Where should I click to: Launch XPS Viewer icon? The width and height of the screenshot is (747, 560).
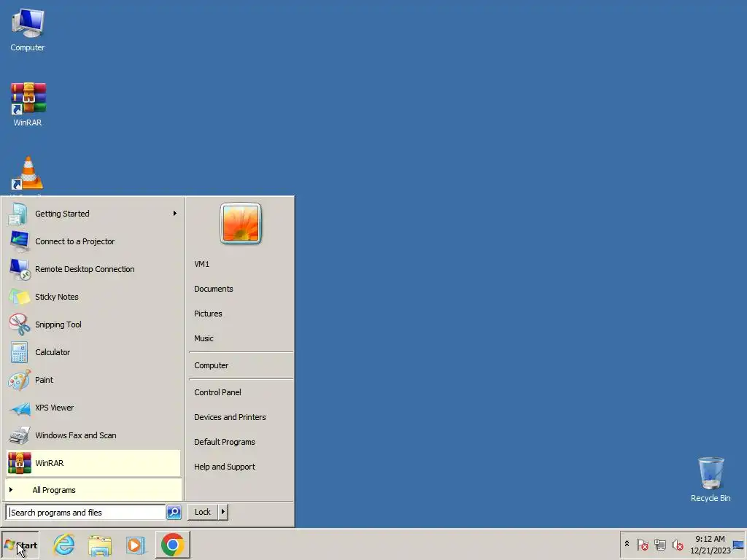20,408
